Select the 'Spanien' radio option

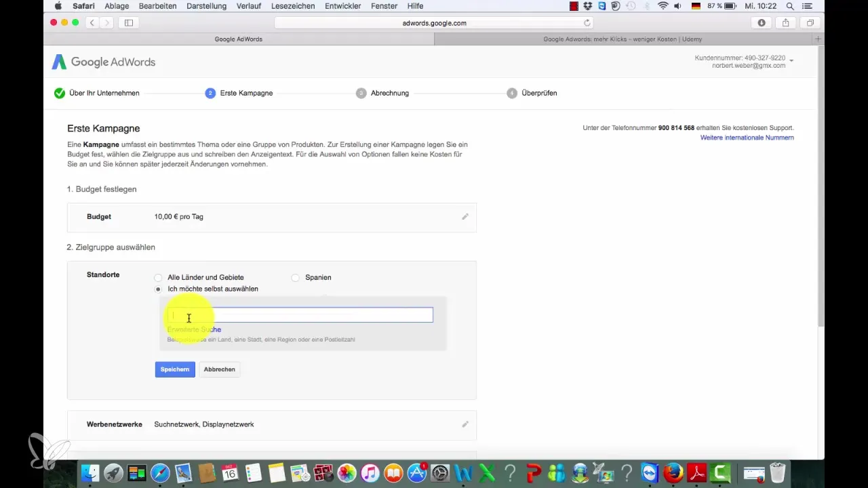click(x=296, y=278)
